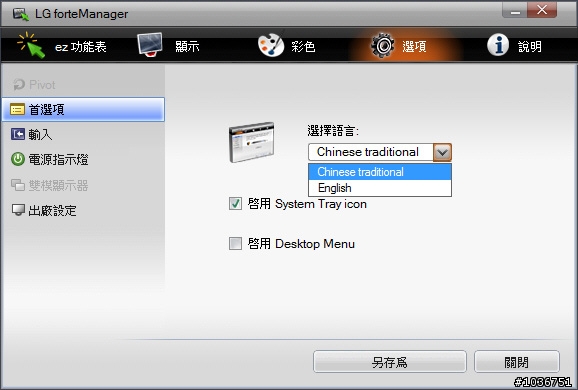Click the paint palette color icon
The image size is (578, 390).
pyautogui.click(x=271, y=45)
